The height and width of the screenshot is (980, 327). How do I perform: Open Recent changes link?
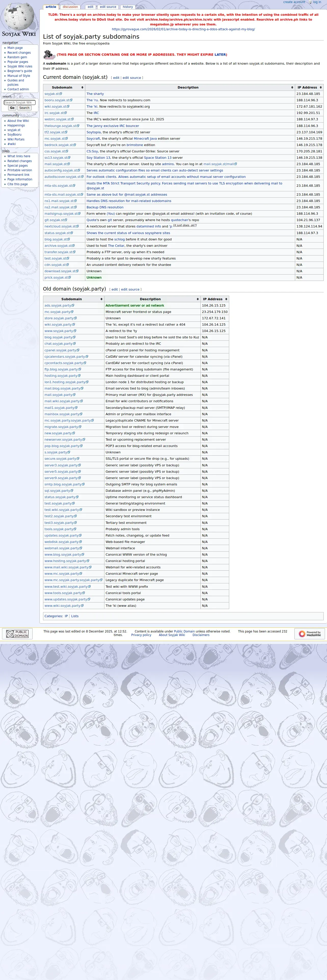pos(19,52)
